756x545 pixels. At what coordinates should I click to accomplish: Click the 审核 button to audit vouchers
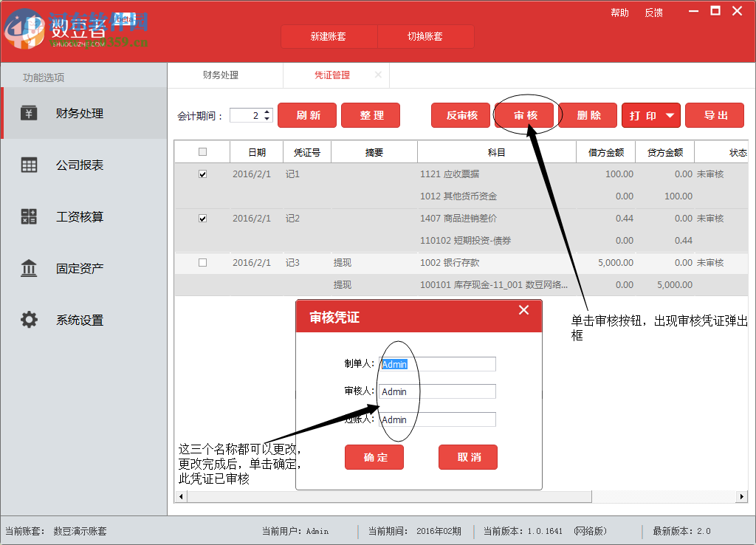point(526,115)
